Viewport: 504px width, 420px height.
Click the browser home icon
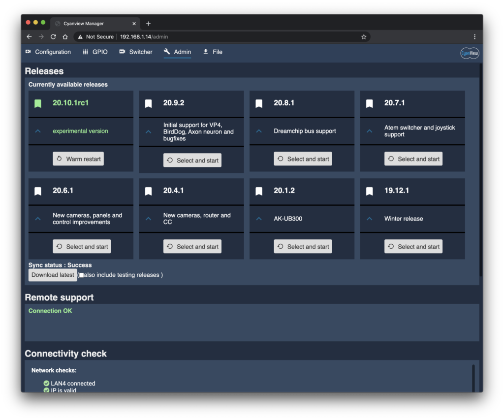(65, 36)
